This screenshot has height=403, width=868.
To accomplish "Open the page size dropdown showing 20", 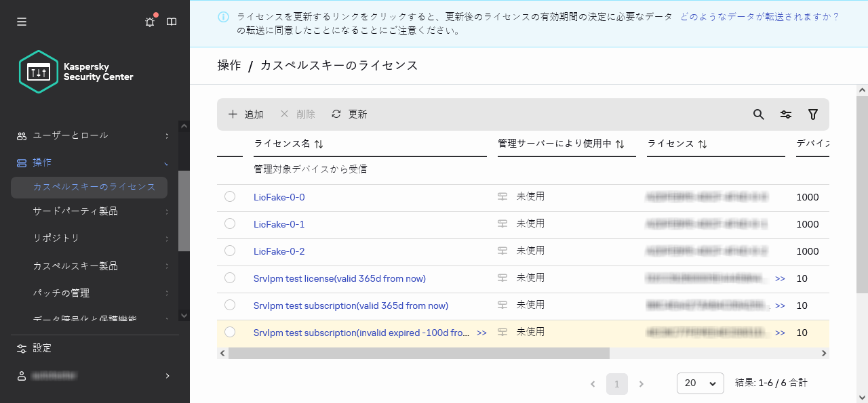I will 700,383.
